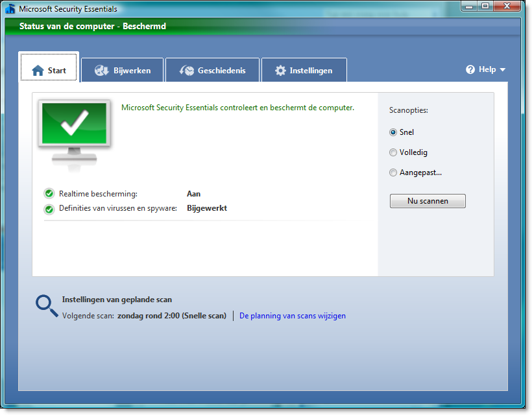Expand the Help dropdown arrow

point(503,70)
